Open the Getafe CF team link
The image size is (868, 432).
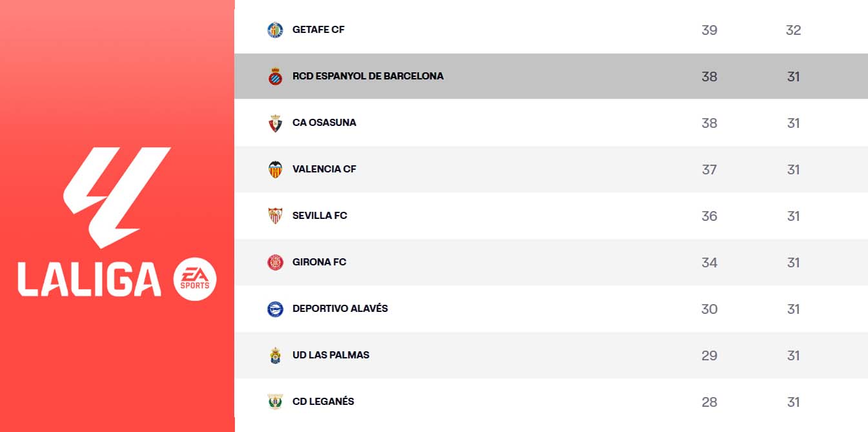318,30
